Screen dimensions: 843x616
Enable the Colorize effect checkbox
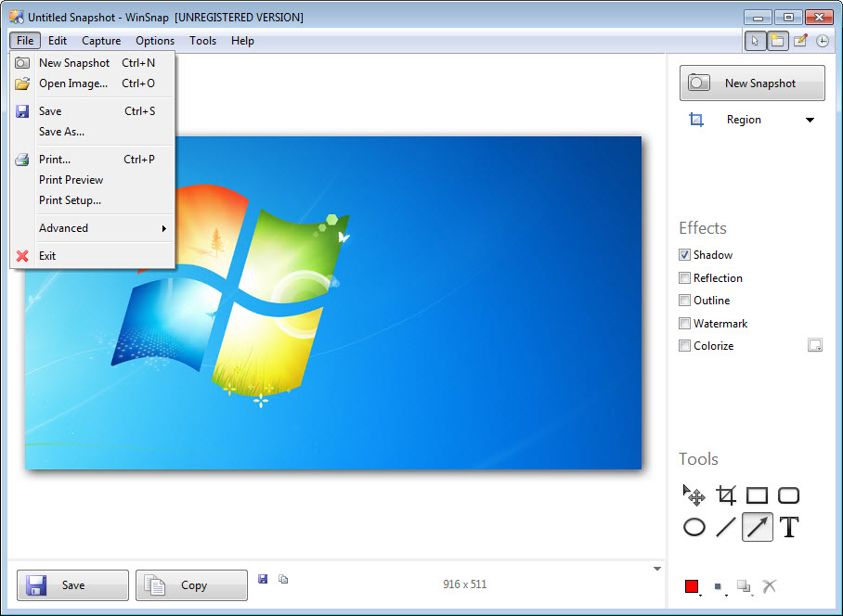pos(684,346)
